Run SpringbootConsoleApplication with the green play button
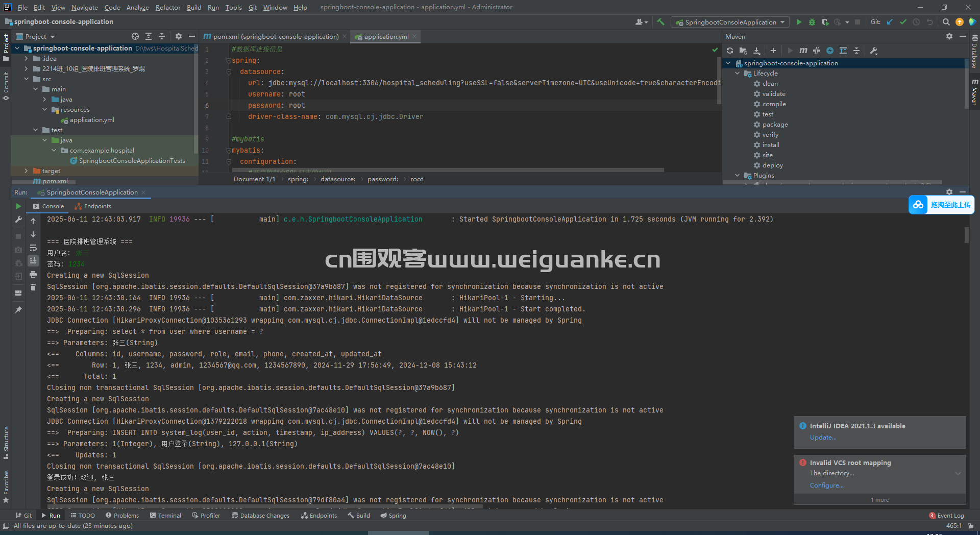This screenshot has height=535, width=980. 799,22
